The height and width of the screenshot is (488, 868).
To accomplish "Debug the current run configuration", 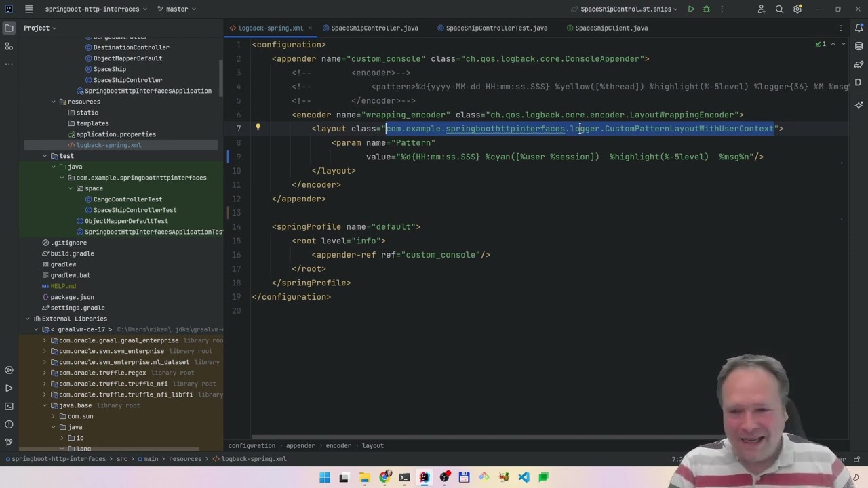I will pos(706,9).
